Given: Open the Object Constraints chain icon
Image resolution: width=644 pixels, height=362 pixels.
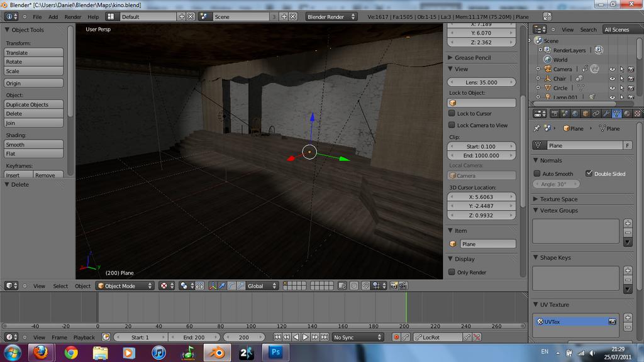Looking at the screenshot, I should click(596, 114).
